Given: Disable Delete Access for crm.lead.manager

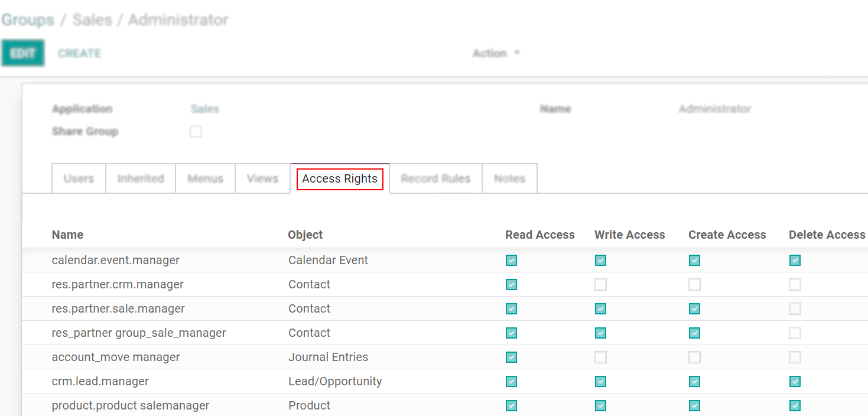Looking at the screenshot, I should (x=795, y=381).
